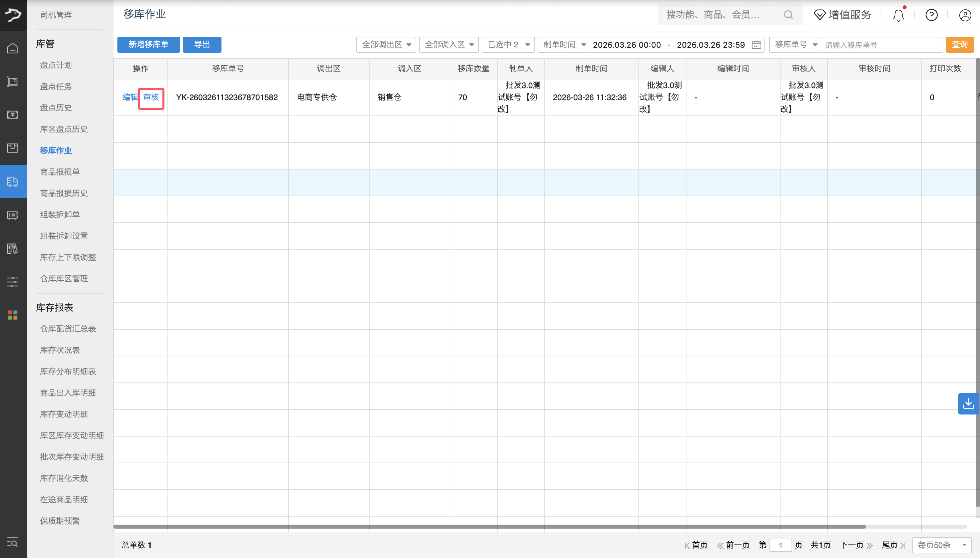
Task: Click the calendar icon next to date range
Action: [757, 44]
